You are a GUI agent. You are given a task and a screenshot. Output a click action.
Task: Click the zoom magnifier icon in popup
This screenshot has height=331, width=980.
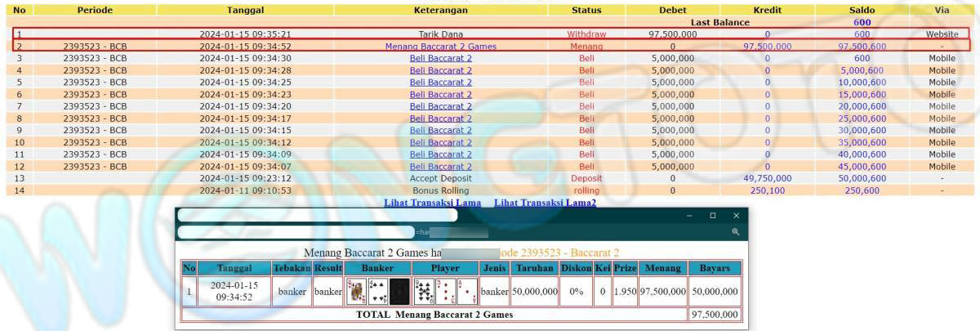[735, 232]
